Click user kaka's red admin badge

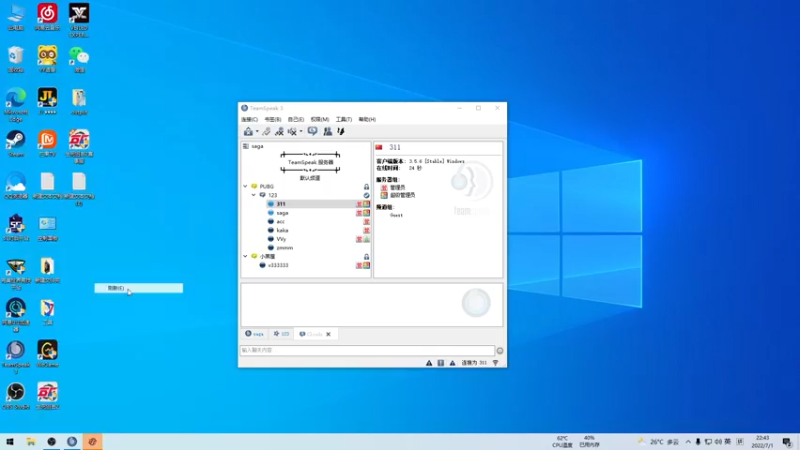click(366, 230)
